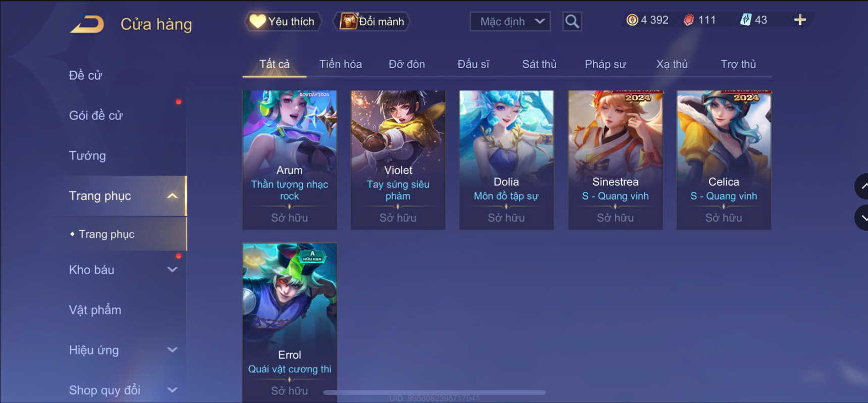Tap the up arrow on the right edge

862,186
